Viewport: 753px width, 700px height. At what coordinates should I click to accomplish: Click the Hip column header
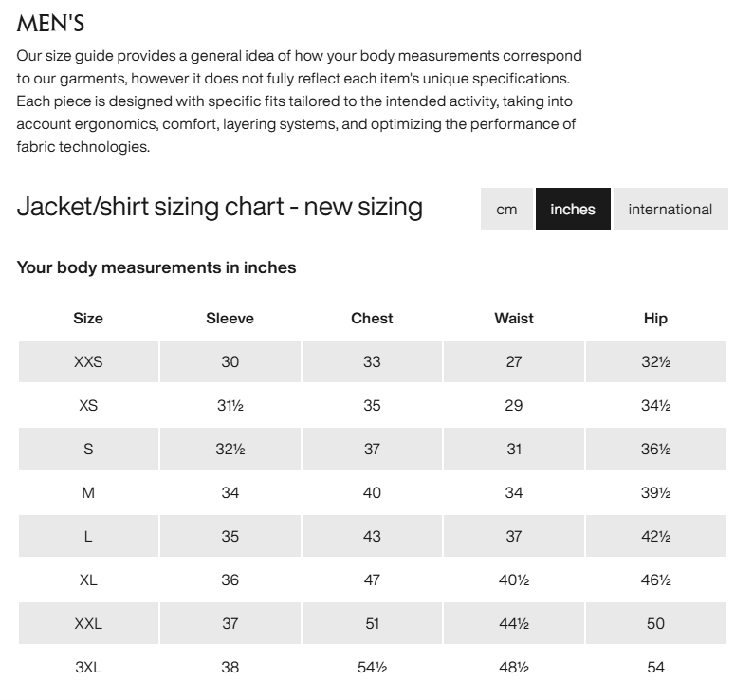tap(655, 318)
